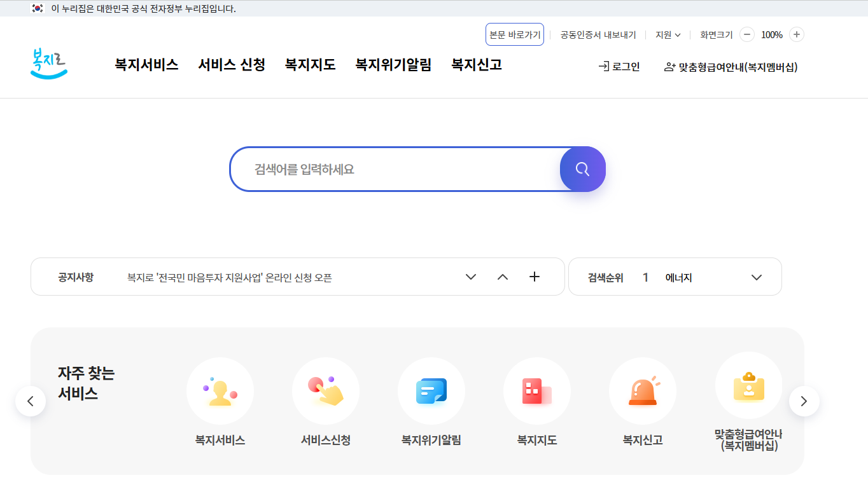
Task: Open the 서비스 신청 main menu
Action: pos(232,64)
